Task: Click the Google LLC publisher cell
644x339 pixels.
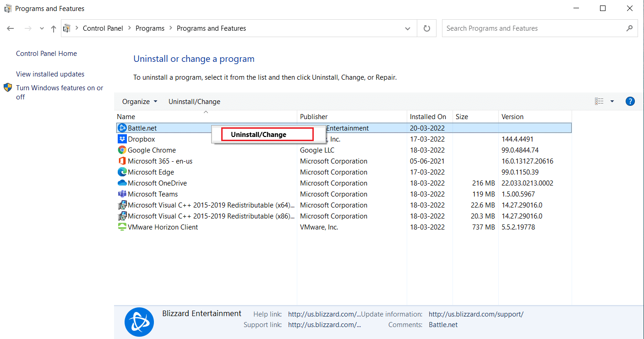Action: click(x=317, y=150)
